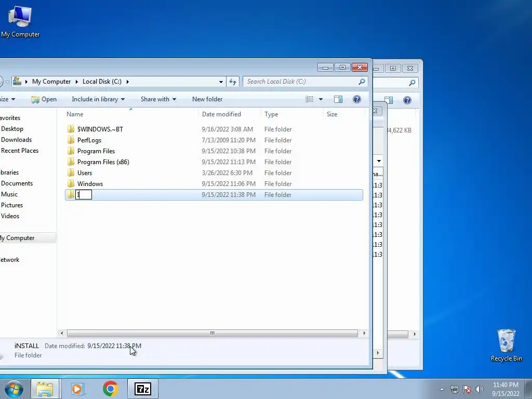
Task: Change view using the view icon
Action: click(x=309, y=99)
